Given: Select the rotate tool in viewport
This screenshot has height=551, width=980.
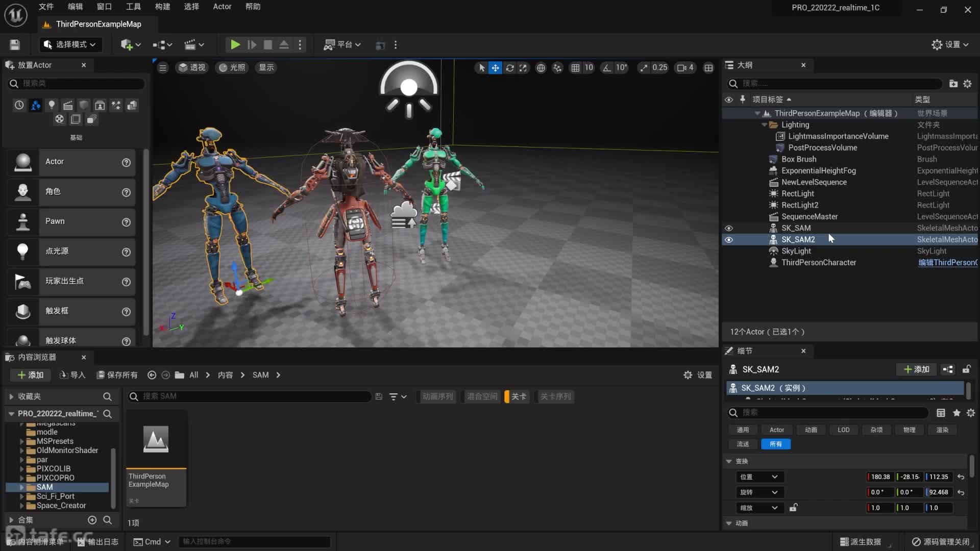Looking at the screenshot, I should [509, 67].
